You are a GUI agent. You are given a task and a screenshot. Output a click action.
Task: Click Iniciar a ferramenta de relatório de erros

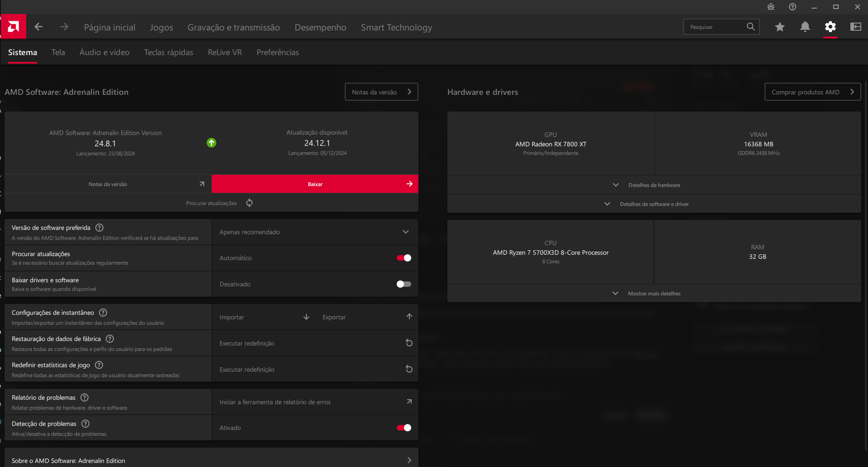click(x=315, y=402)
